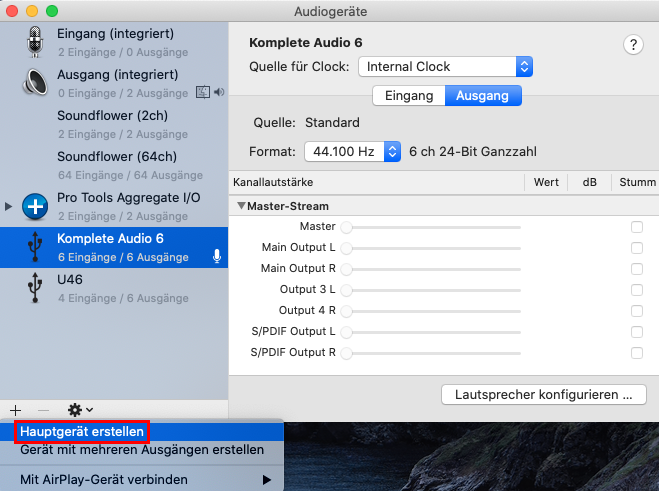Image resolution: width=659 pixels, height=491 pixels.
Task: Click the minus remove device button
Action: (43, 410)
